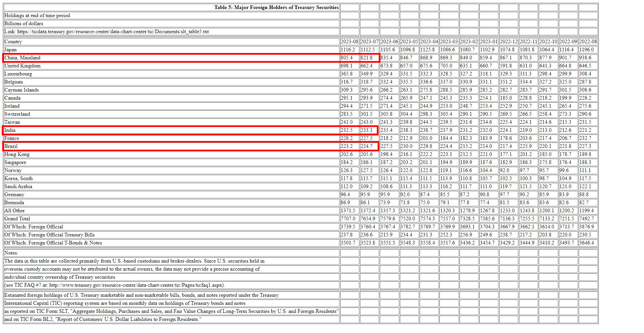The height and width of the screenshot is (333, 644).
Task: Click the 'Bermuda' row label
Action: point(171,203)
